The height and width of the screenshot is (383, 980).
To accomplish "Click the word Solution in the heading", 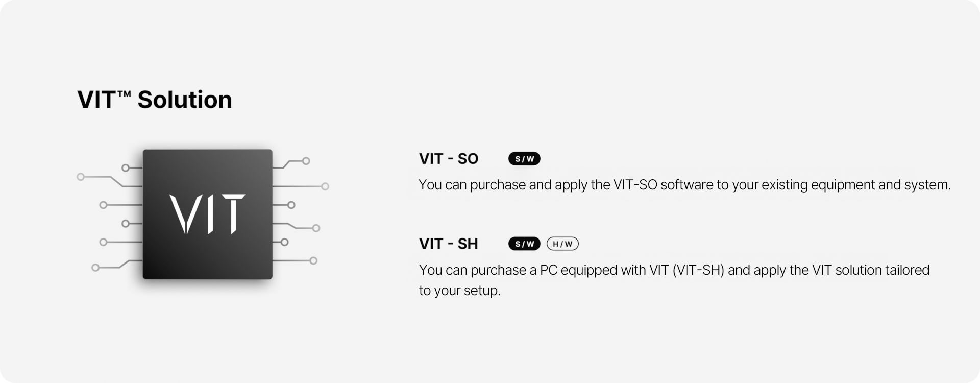I will coord(185,100).
